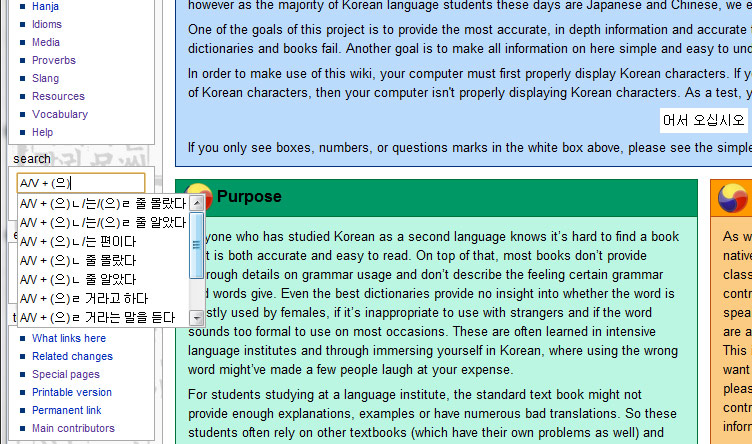Choose suggestion "A/V + (으)ㄹ 거라고 하다"
Viewport: 752px width, 444px height.
pyautogui.click(x=84, y=298)
